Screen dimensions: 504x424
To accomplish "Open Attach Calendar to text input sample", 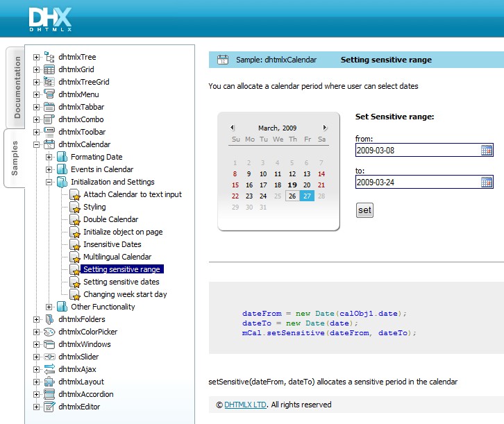I will click(x=133, y=194).
